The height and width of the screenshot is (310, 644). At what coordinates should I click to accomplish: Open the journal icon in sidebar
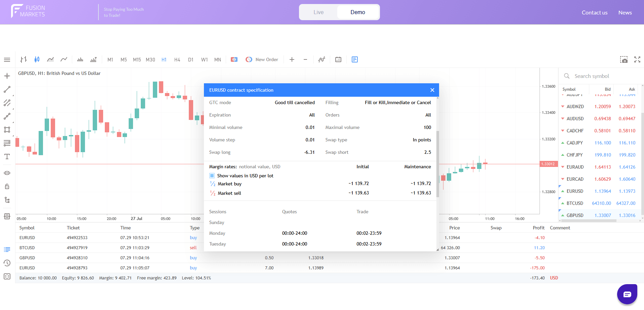pos(7,276)
